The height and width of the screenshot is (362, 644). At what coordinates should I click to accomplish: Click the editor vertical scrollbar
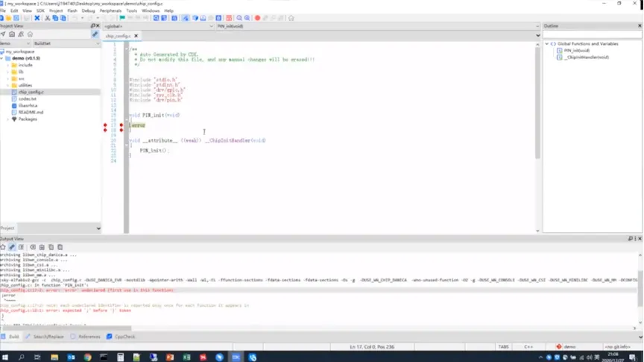pos(537,103)
